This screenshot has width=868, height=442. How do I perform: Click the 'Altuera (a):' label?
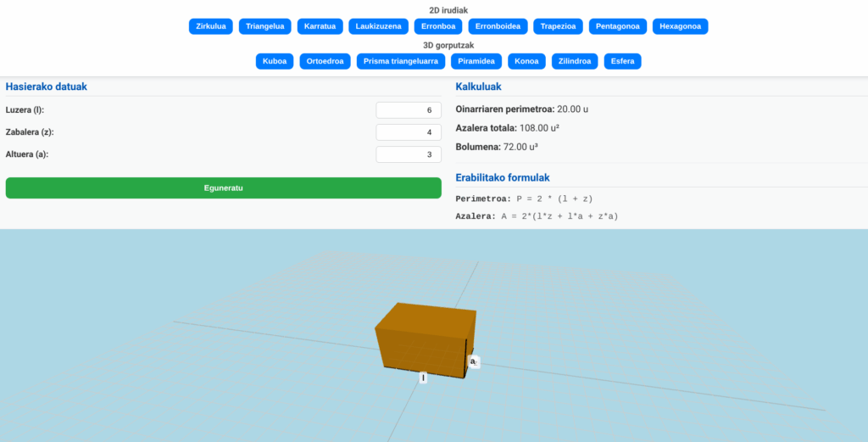tap(27, 154)
